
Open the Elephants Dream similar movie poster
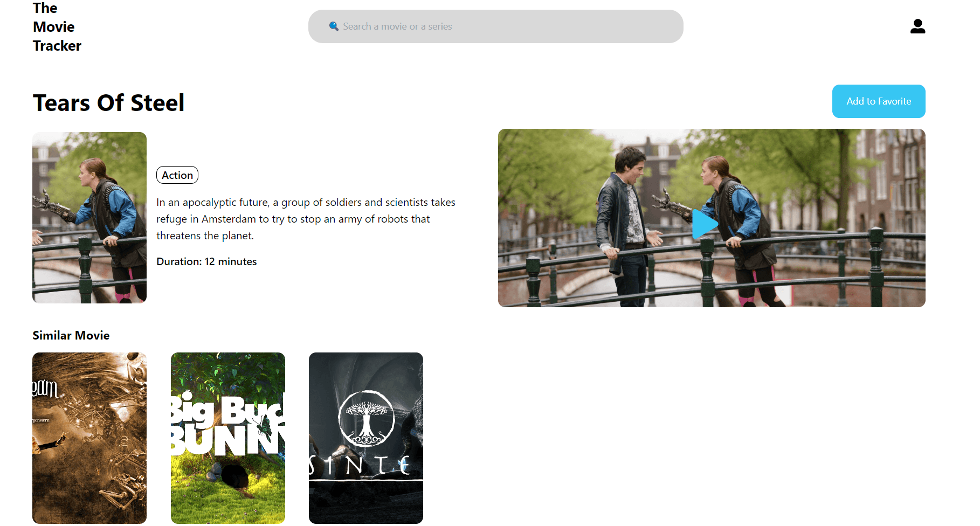pos(89,438)
